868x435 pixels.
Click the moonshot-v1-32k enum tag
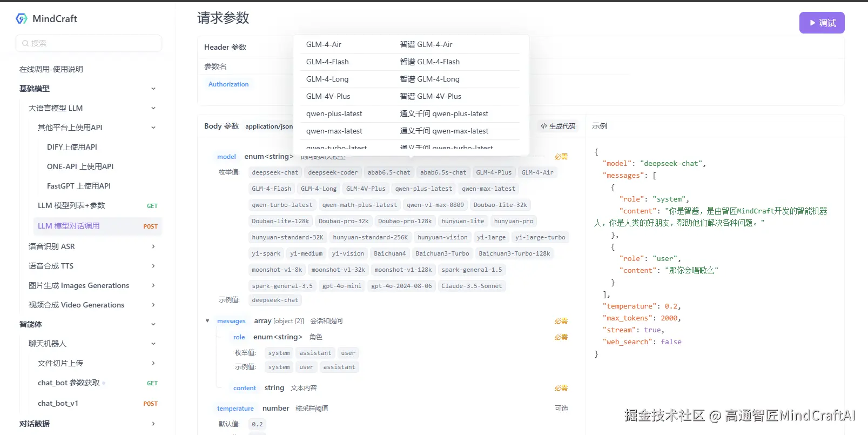pyautogui.click(x=338, y=270)
